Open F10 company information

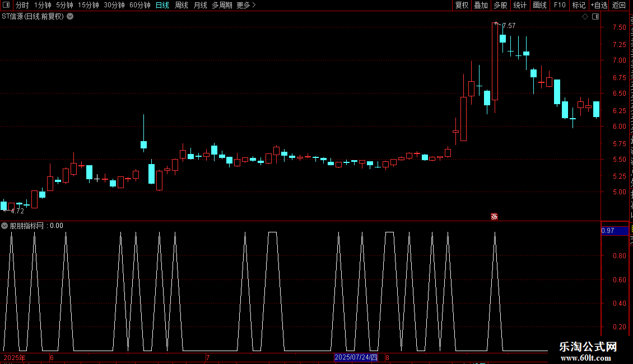pos(560,5)
